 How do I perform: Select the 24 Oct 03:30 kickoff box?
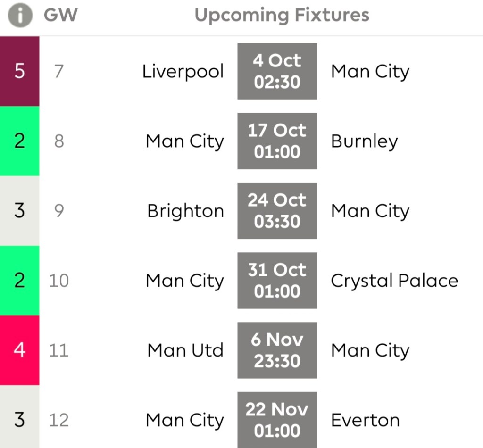pos(277,211)
